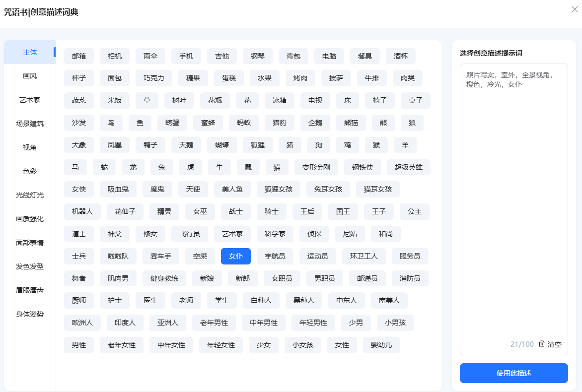Click the 使用此描述 button
The image size is (582, 392).
pos(513,373)
